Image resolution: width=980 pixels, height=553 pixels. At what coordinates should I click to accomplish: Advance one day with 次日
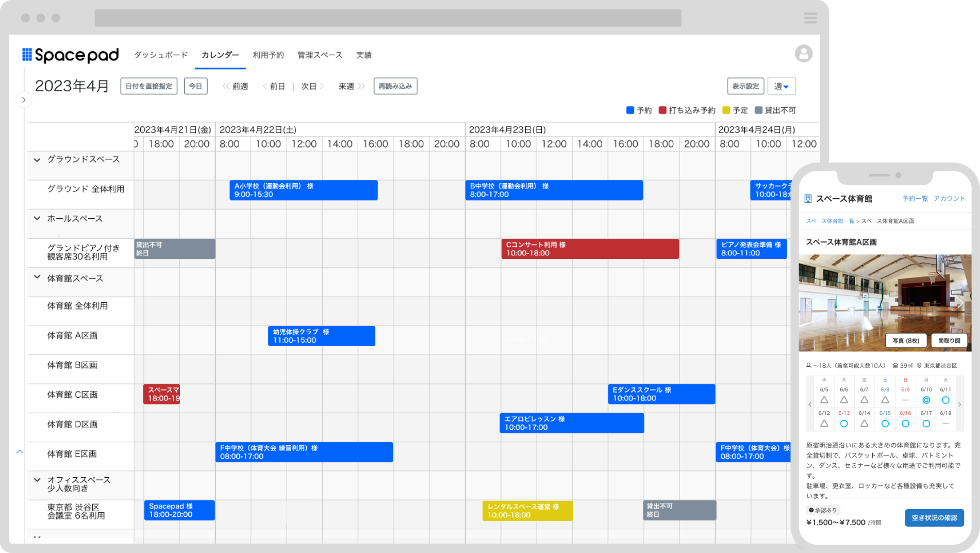(312, 86)
